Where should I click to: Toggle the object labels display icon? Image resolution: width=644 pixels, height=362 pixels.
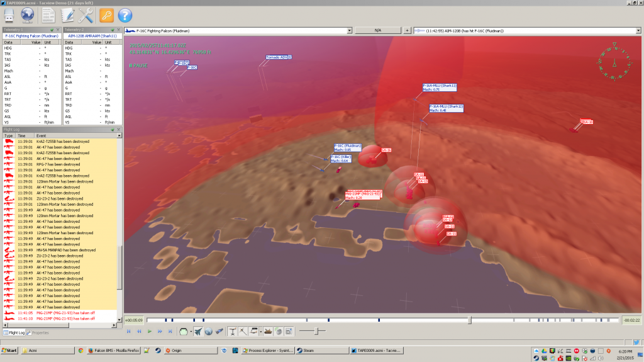click(254, 331)
